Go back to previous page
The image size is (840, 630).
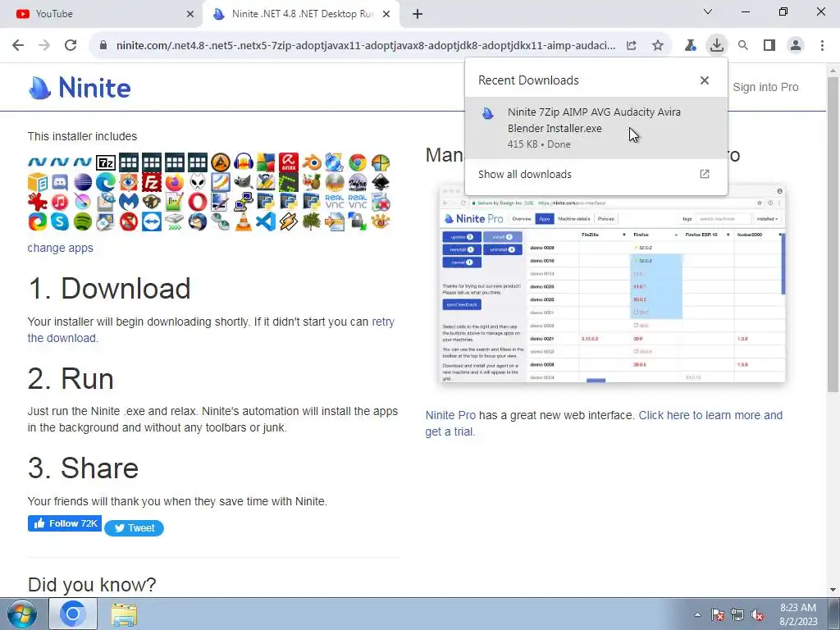18,46
